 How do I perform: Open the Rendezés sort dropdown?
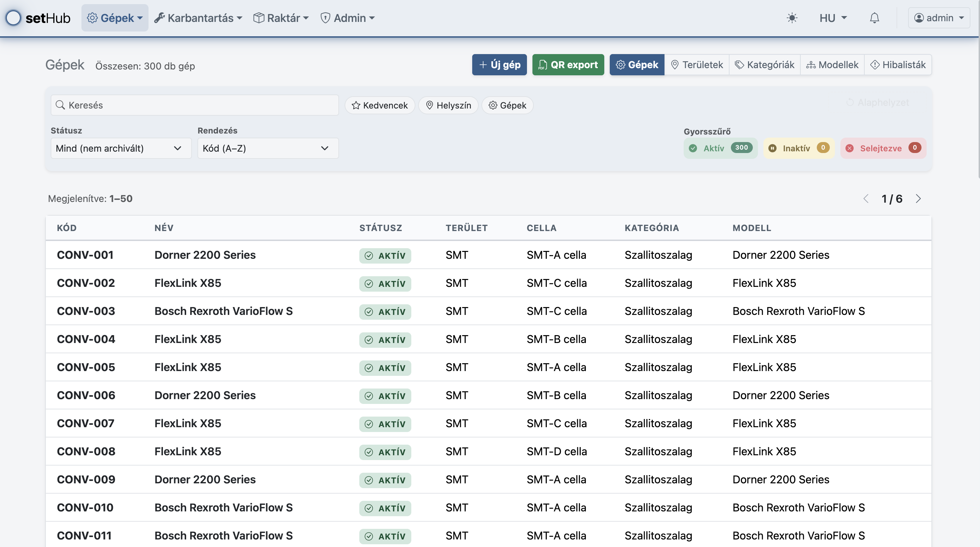(268, 149)
